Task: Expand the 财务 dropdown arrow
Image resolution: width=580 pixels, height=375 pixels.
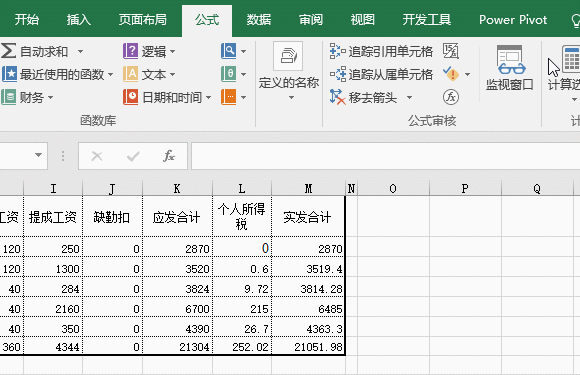Action: [x=50, y=98]
